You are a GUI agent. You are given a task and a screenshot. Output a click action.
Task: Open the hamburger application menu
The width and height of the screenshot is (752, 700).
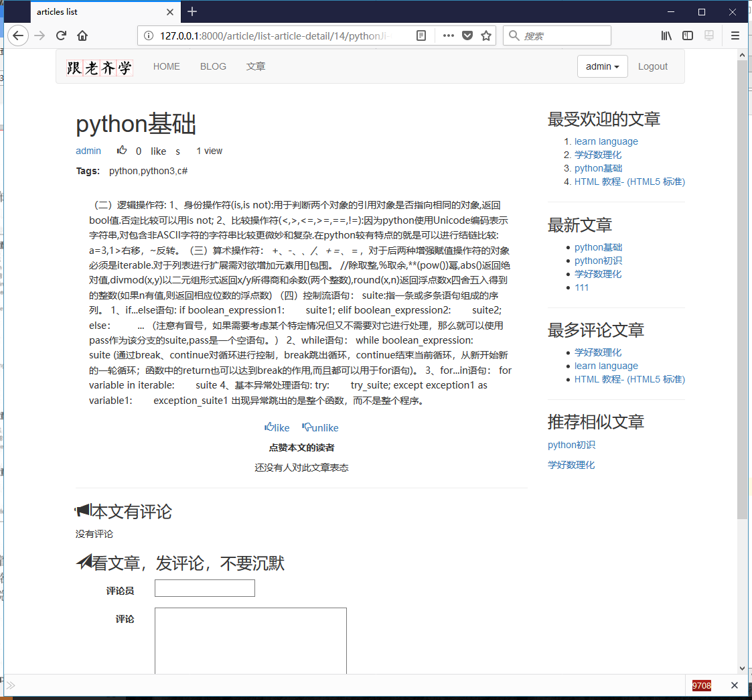click(x=735, y=36)
